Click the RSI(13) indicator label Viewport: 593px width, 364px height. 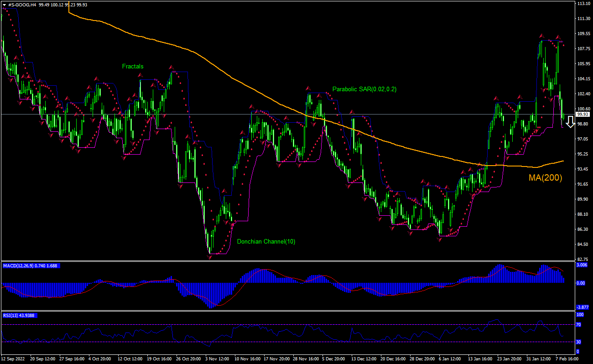12,315
